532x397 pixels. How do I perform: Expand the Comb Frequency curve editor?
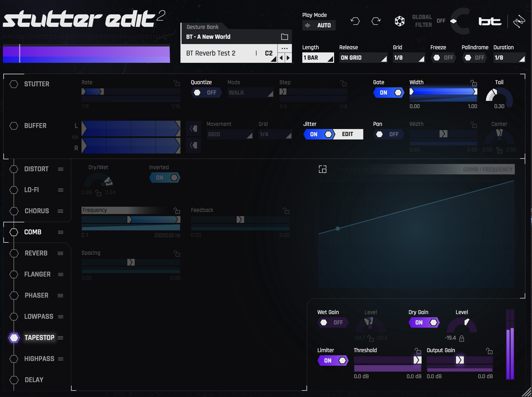(x=323, y=169)
